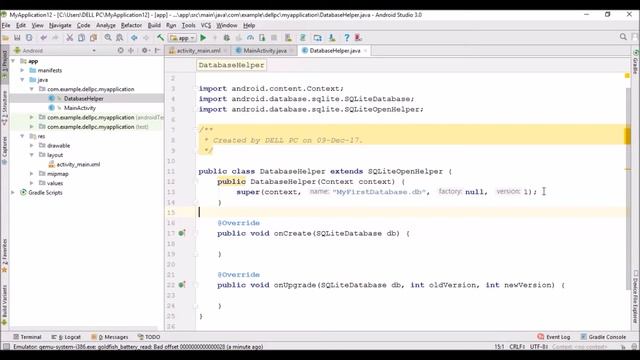Image resolution: width=640 pixels, height=360 pixels.
Task: Click the Save All toolbar icon
Action: [x=17, y=38]
